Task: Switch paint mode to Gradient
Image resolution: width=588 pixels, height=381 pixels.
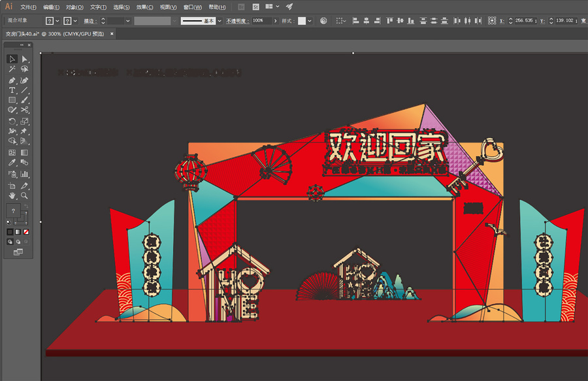Action: click(18, 232)
